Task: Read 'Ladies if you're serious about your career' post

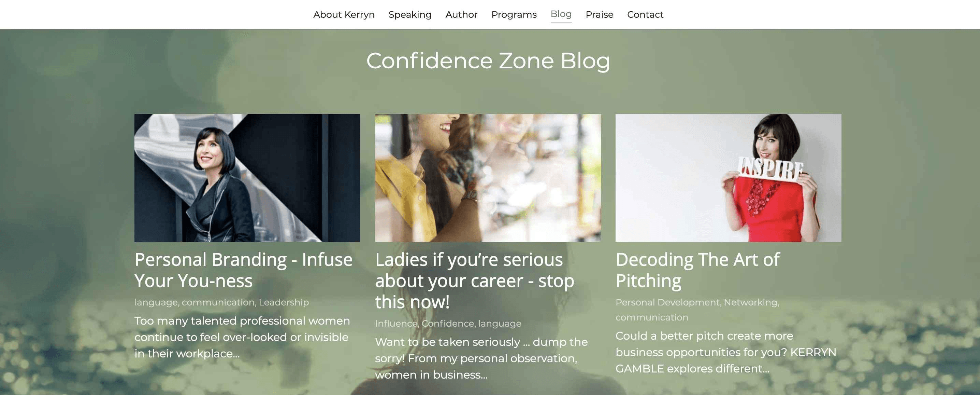Action: [x=474, y=280]
